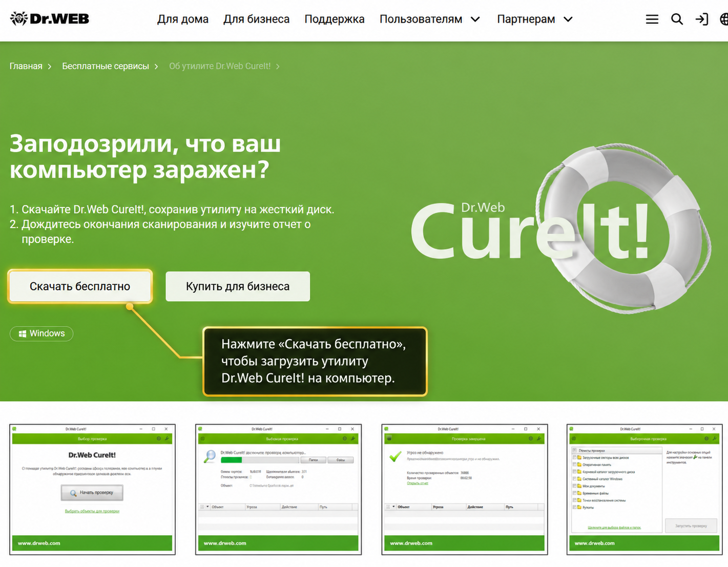
Task: Click the Dr.WEB logo
Action: (50, 19)
